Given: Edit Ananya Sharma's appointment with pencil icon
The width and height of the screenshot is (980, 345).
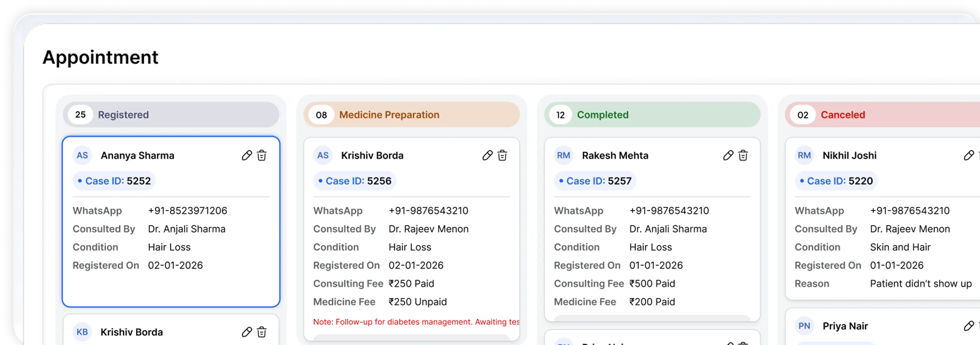Looking at the screenshot, I should pos(247,155).
